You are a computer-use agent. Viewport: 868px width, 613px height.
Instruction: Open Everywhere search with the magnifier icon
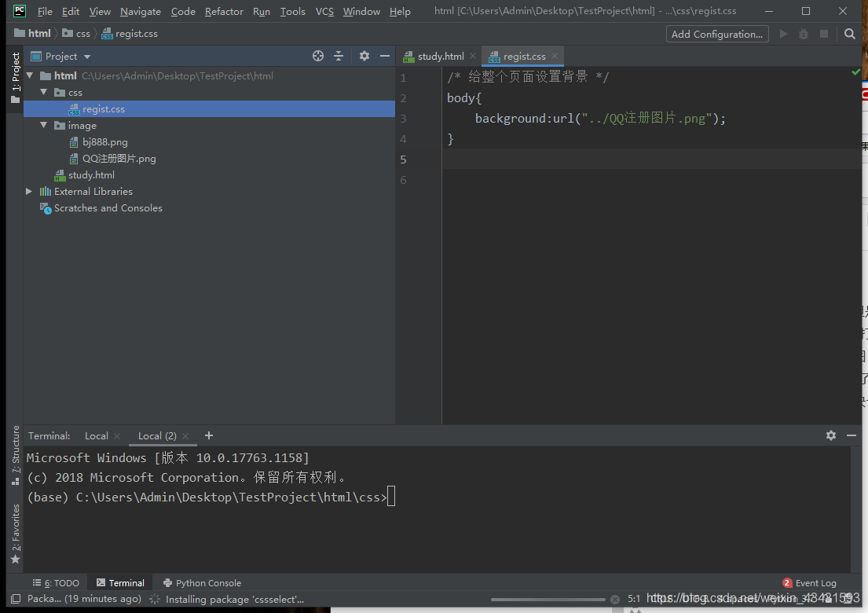point(848,34)
